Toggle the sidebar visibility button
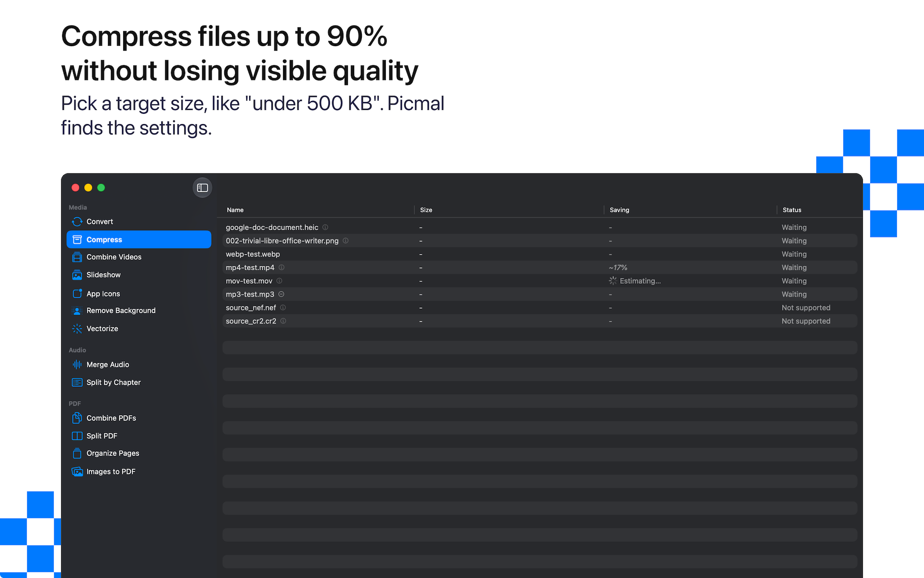This screenshot has width=924, height=578. [x=202, y=188]
